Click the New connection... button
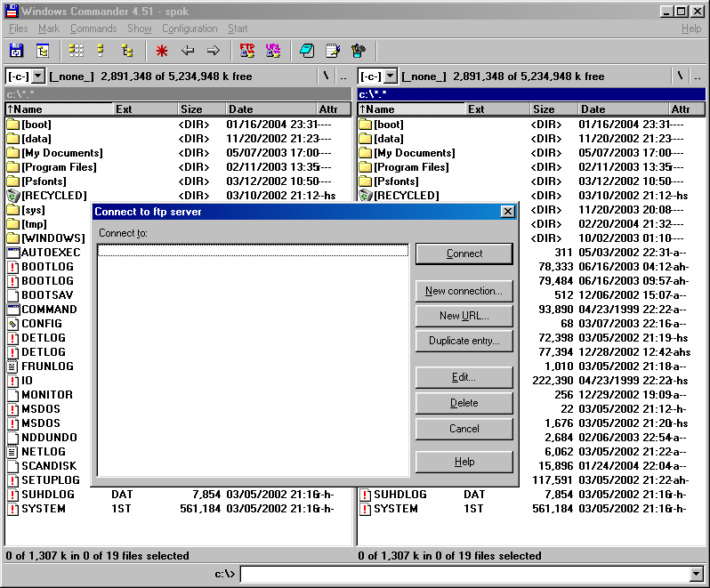The image size is (710, 588). pos(464,291)
